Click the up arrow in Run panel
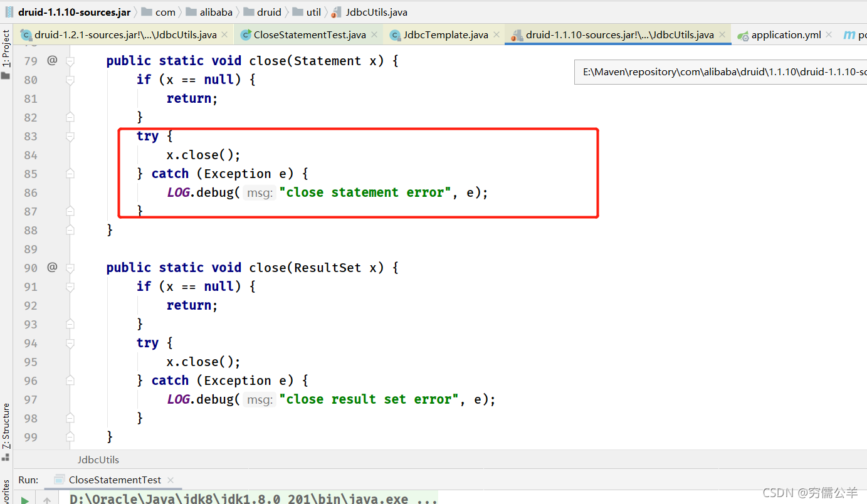This screenshot has height=504, width=867. (47, 500)
